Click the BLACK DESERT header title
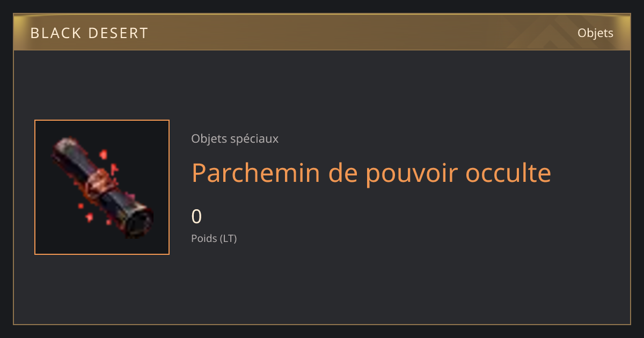This screenshot has width=644, height=338. (89, 33)
